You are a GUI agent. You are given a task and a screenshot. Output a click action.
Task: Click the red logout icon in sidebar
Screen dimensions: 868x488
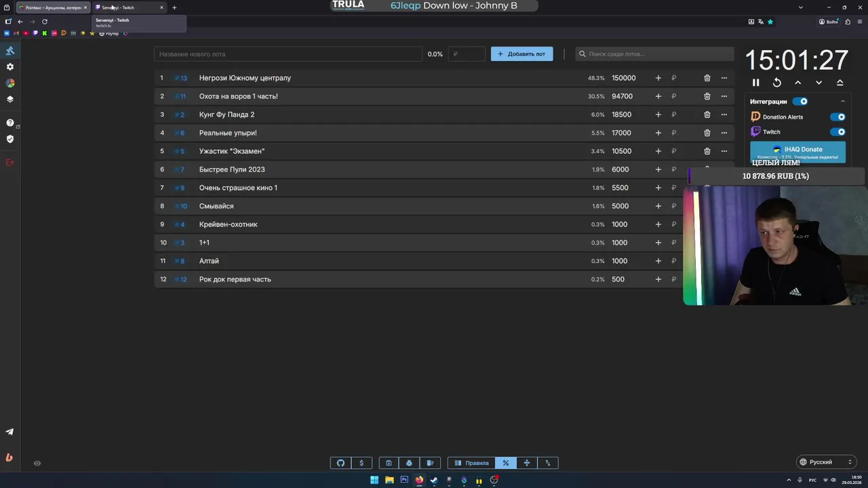click(x=10, y=162)
